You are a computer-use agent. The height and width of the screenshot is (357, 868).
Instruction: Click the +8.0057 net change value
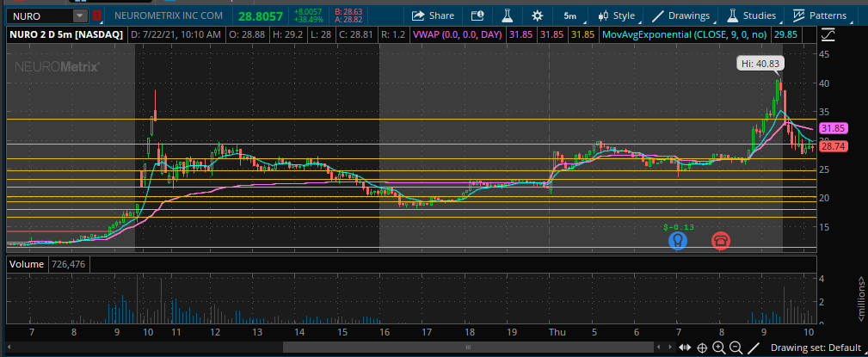point(307,11)
